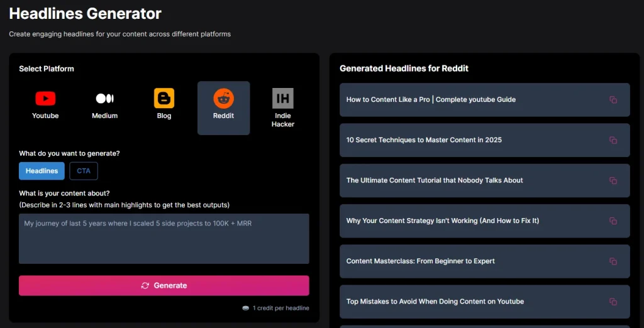The height and width of the screenshot is (328, 644).
Task: Click the 'Content Masterclass: From Beginner to Expert' text
Action: tap(420, 261)
